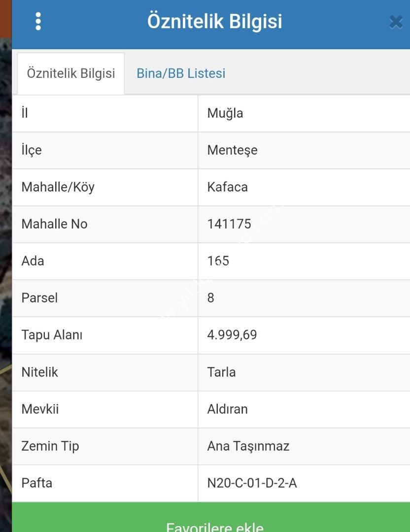Open the three-dot options menu
Image resolution: width=410 pixels, height=532 pixels.
pyautogui.click(x=38, y=21)
